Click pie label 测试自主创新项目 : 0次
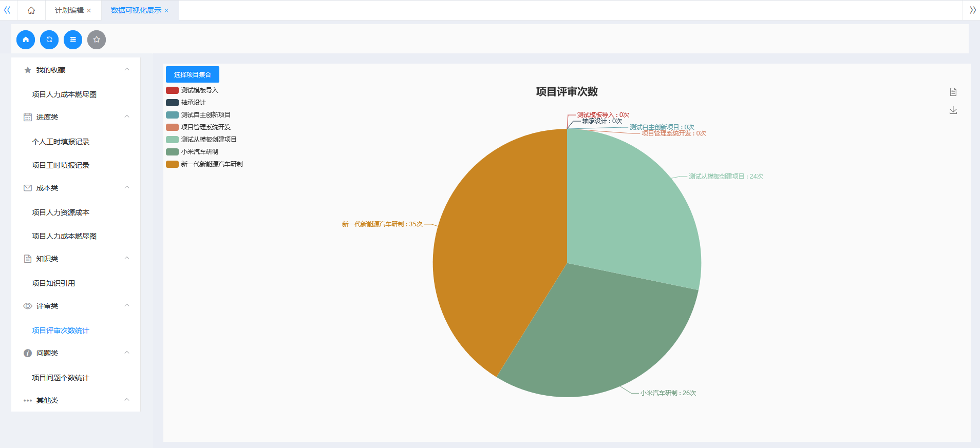 (x=662, y=127)
